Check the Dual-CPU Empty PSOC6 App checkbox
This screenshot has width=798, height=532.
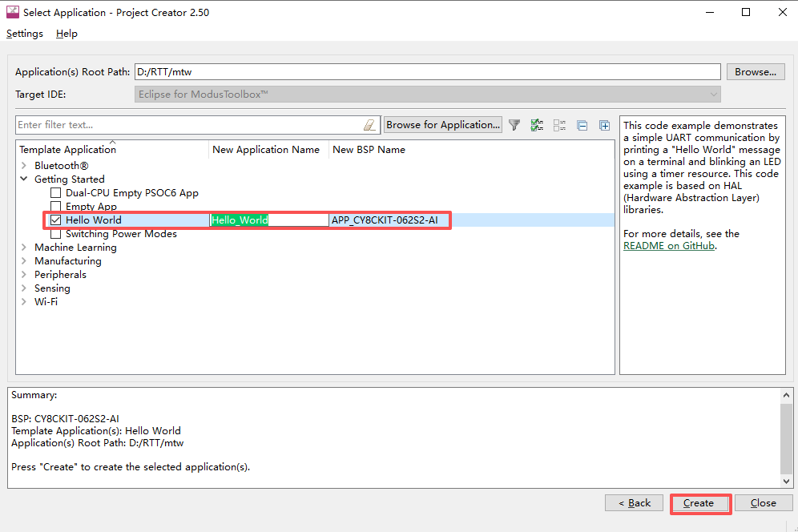55,193
